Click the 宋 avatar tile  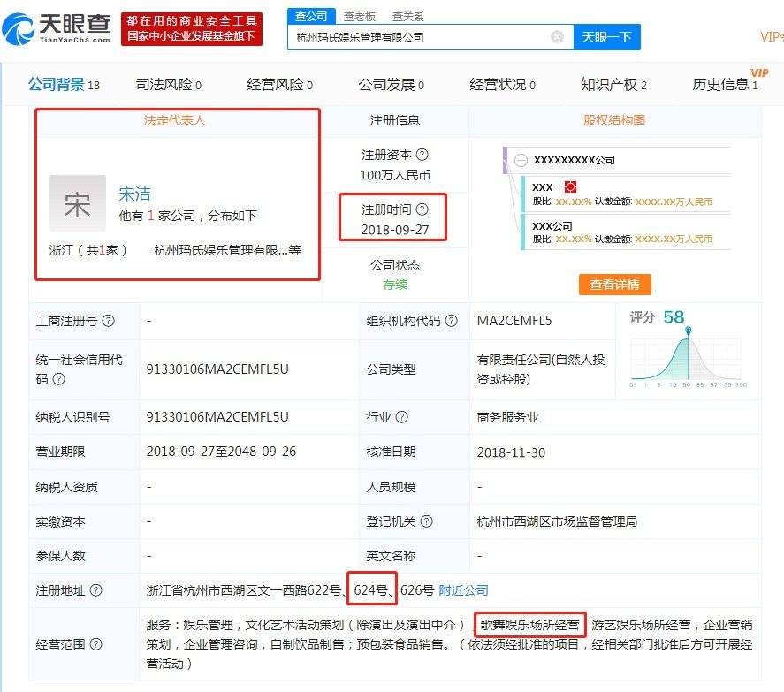[78, 203]
